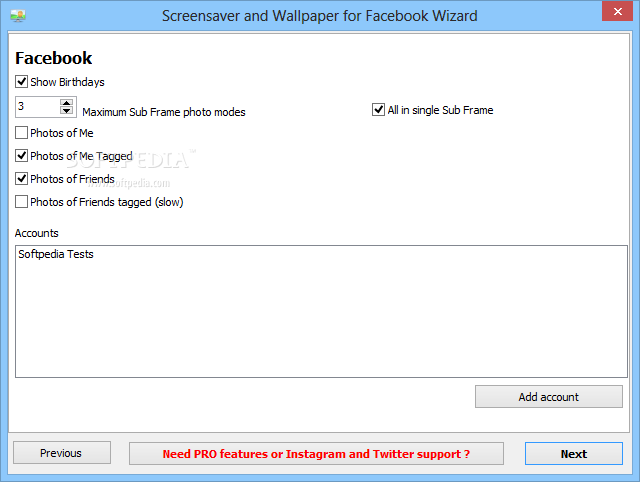The image size is (640, 482).
Task: Proceed with the Next button
Action: tap(574, 453)
